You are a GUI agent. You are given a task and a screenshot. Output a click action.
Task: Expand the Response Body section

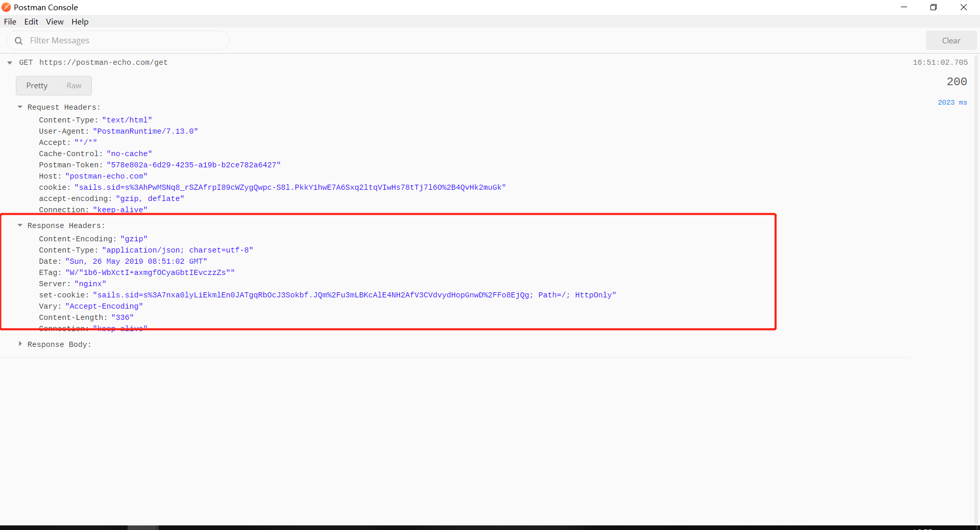click(20, 344)
